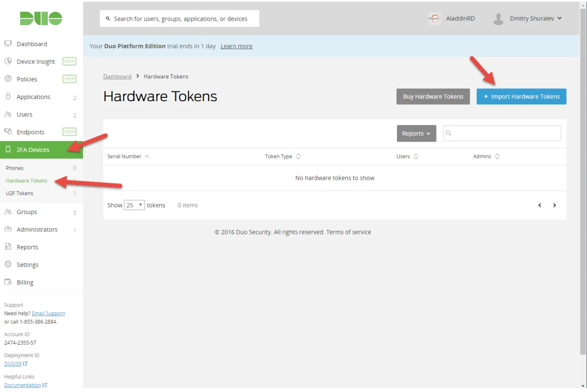This screenshot has width=587, height=392.
Task: Click the page vertical scrollbar
Action: (x=583, y=182)
